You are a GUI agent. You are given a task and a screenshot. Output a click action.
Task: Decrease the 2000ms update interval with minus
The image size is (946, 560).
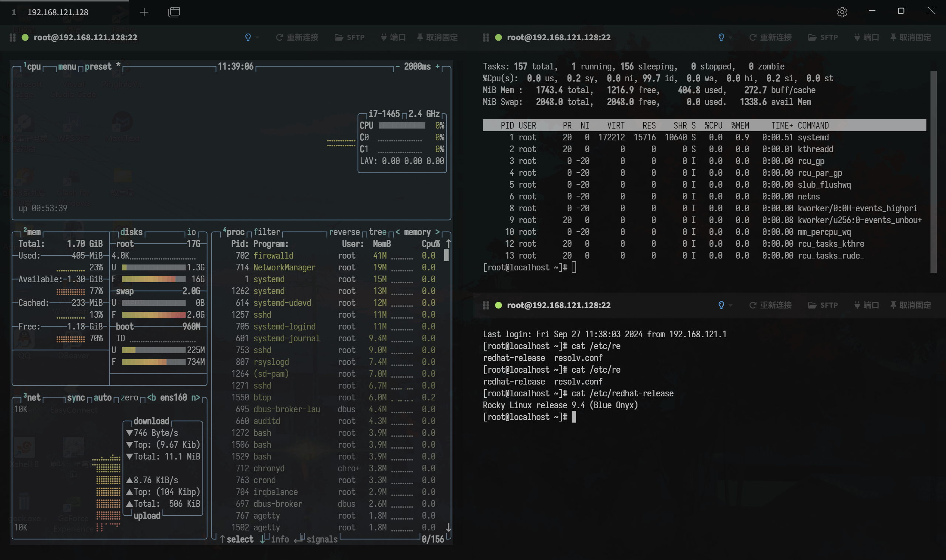(x=397, y=66)
